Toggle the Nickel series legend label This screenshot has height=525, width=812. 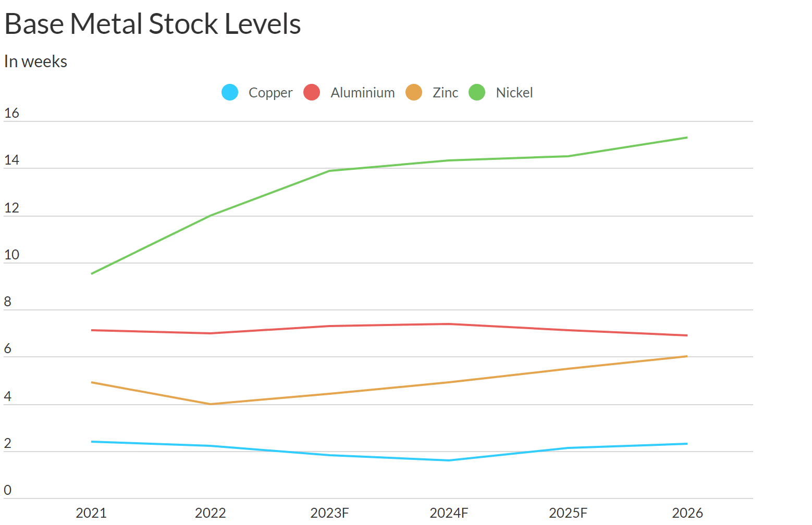click(x=514, y=93)
